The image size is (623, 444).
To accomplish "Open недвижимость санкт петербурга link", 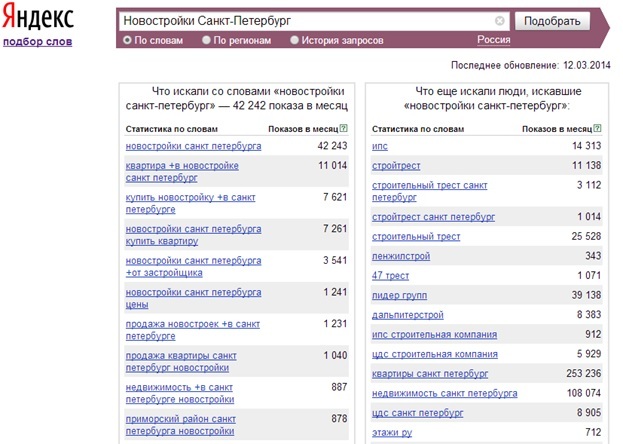I will click(445, 393).
